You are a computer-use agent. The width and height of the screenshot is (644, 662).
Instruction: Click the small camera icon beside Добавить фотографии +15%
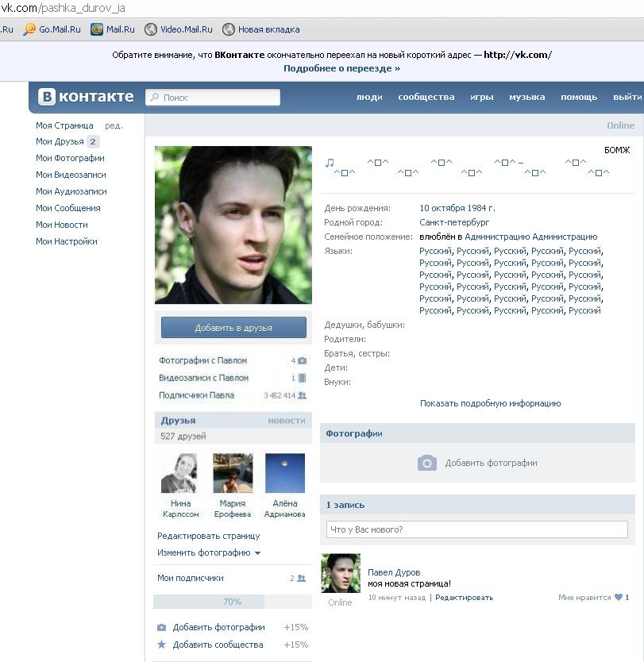161,627
